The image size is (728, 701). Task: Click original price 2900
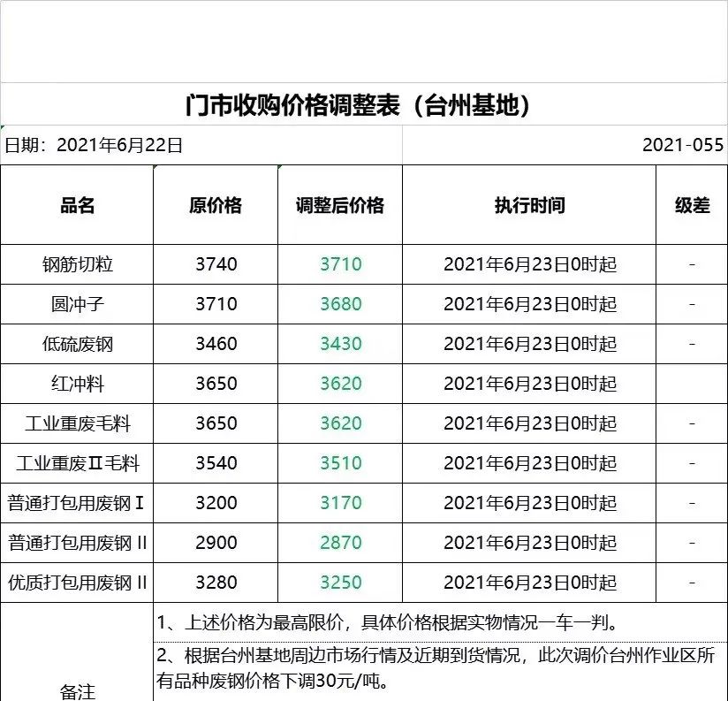(216, 542)
